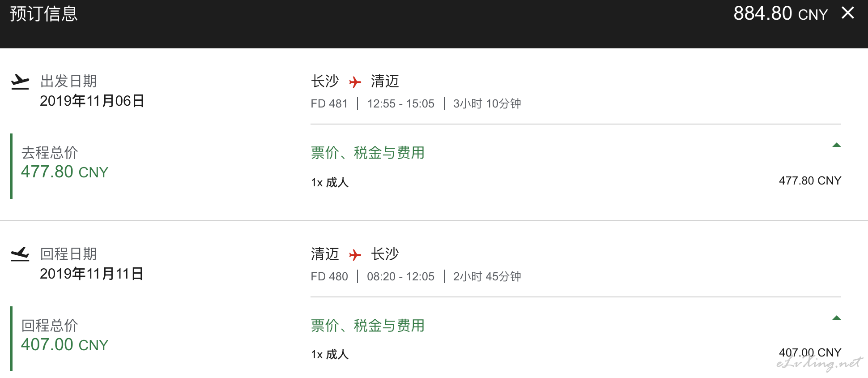Toggle outbound 票价、税金与费用 section

(x=368, y=153)
